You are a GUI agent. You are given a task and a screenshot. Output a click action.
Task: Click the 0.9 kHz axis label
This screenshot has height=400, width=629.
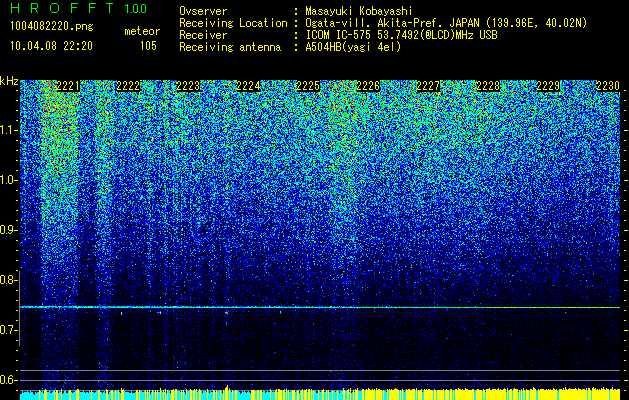pos(7,230)
